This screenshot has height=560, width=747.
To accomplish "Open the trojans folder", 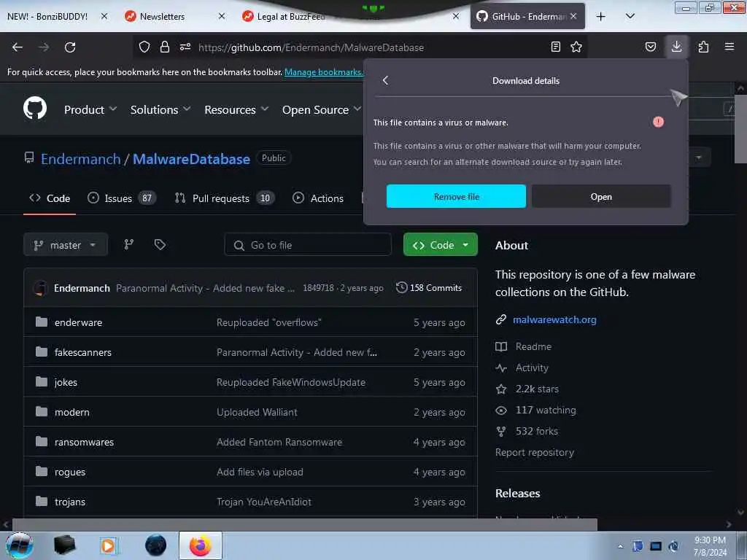I will 70,502.
